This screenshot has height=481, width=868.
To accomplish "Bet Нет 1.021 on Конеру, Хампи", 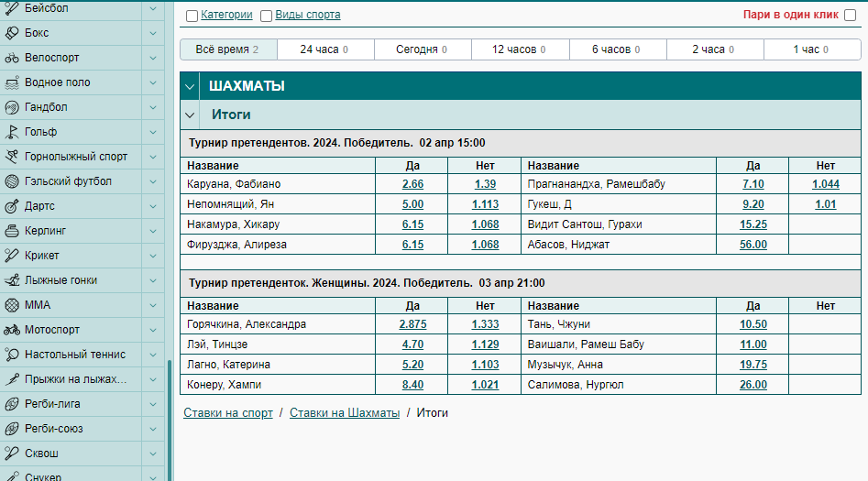I will [485, 385].
